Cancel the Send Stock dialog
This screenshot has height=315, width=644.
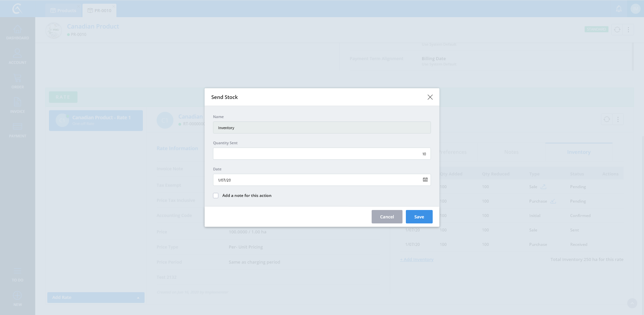387,217
